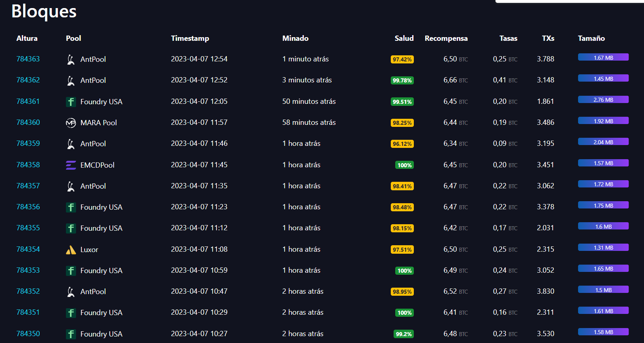This screenshot has width=644, height=343.
Task: Click MARA Pool icon for block 784360
Action: point(71,123)
